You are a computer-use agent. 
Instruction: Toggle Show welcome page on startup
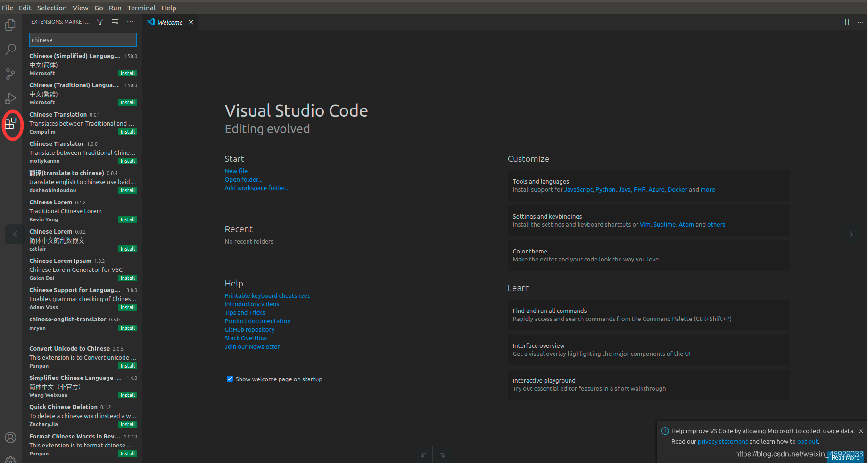point(230,379)
